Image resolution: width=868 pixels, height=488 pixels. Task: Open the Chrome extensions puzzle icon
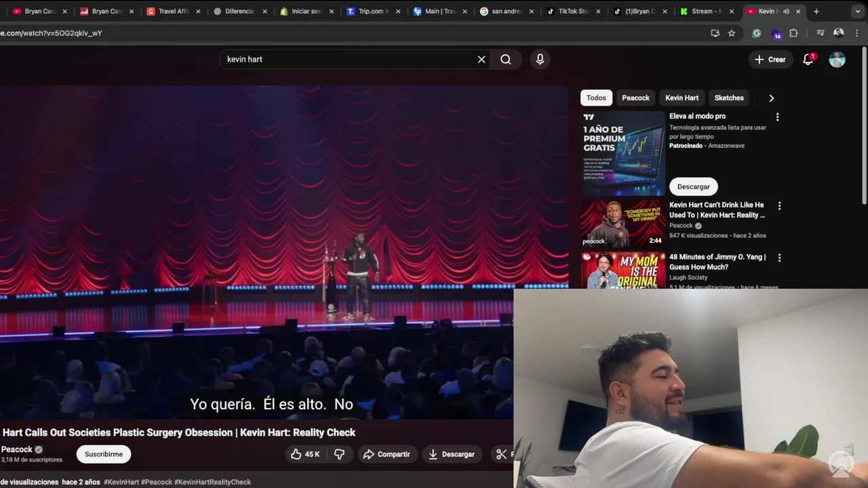coord(793,33)
